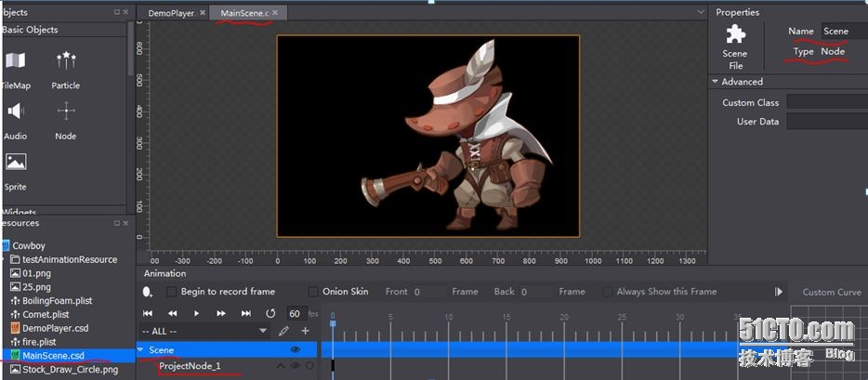Select Stock_Draw_Circle.png in Resources
The width and height of the screenshot is (868, 380).
(x=70, y=370)
